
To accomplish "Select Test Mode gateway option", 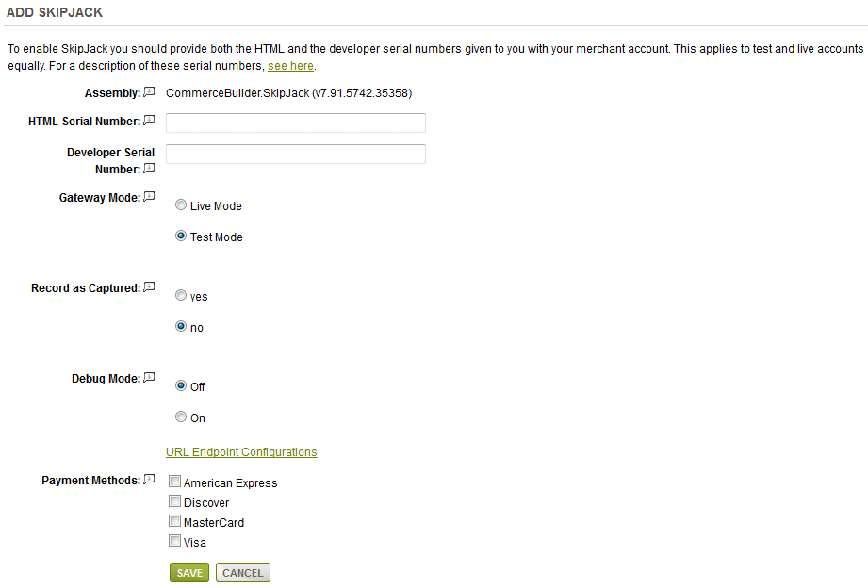I will coord(181,237).
